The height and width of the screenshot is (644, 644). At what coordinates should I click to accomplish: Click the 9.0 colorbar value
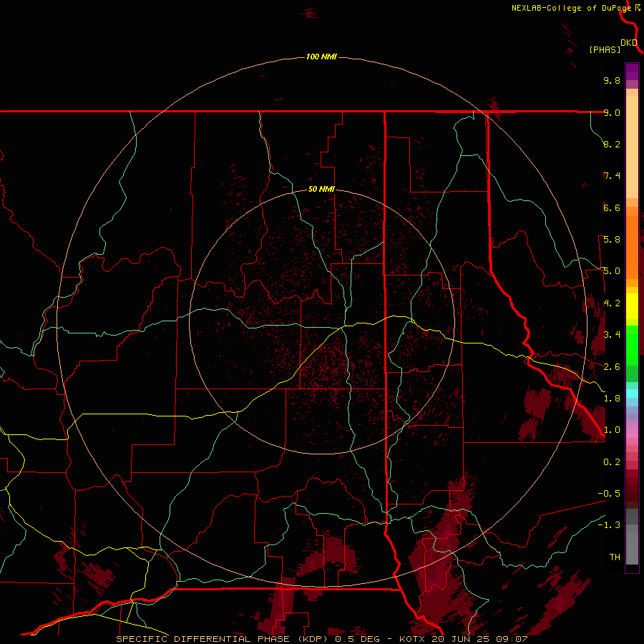pyautogui.click(x=612, y=112)
